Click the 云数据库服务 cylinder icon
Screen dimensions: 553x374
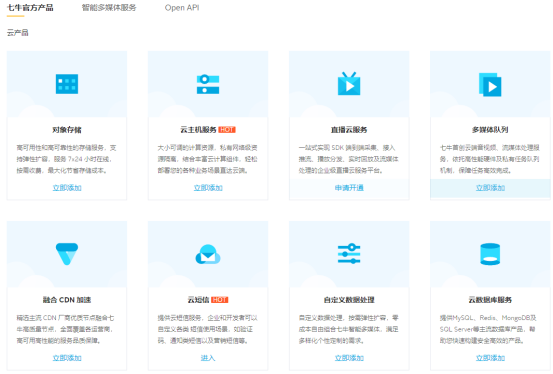(x=490, y=254)
